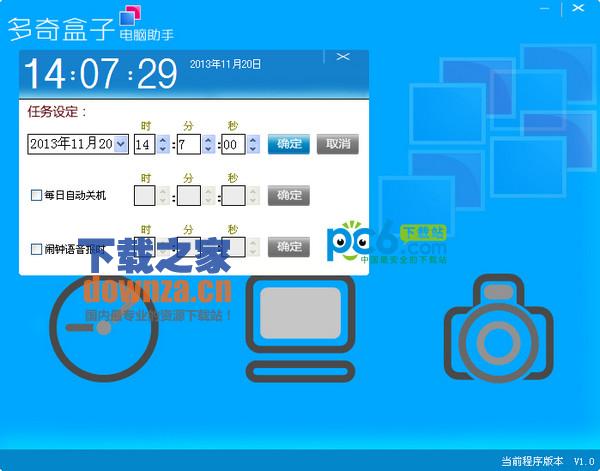Click the 电脑助手 subtitle text
The image size is (600, 471).
point(147,35)
